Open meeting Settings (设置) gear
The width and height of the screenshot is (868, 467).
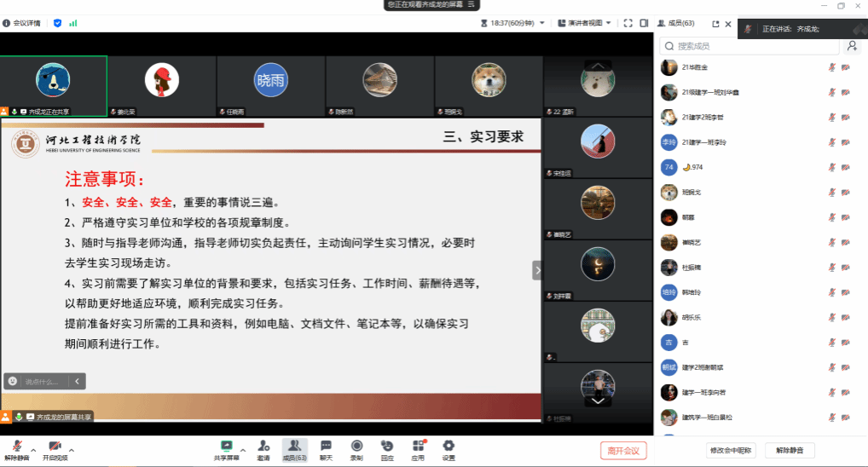[448, 447]
